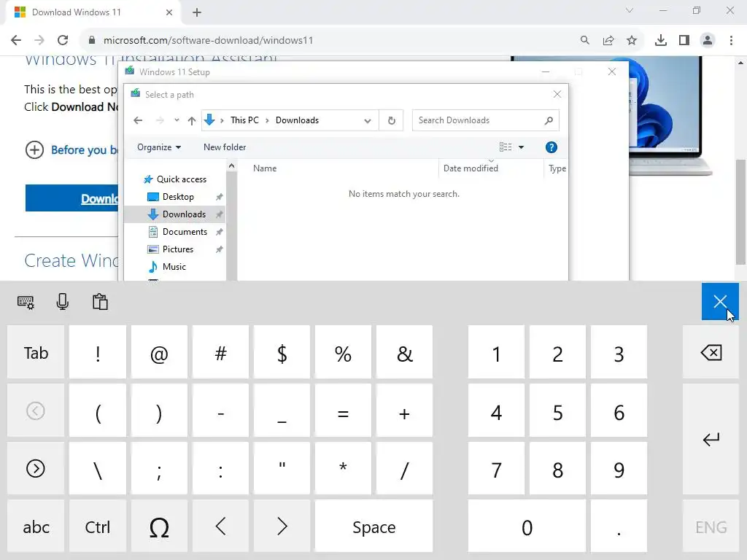
Task: Open Chrome three-dot menu
Action: (731, 41)
